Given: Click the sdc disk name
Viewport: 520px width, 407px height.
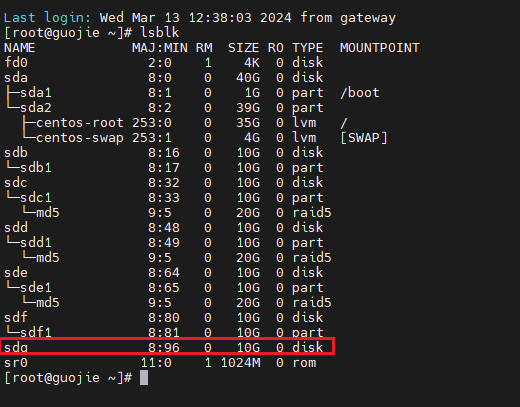Looking at the screenshot, I should 16,183.
